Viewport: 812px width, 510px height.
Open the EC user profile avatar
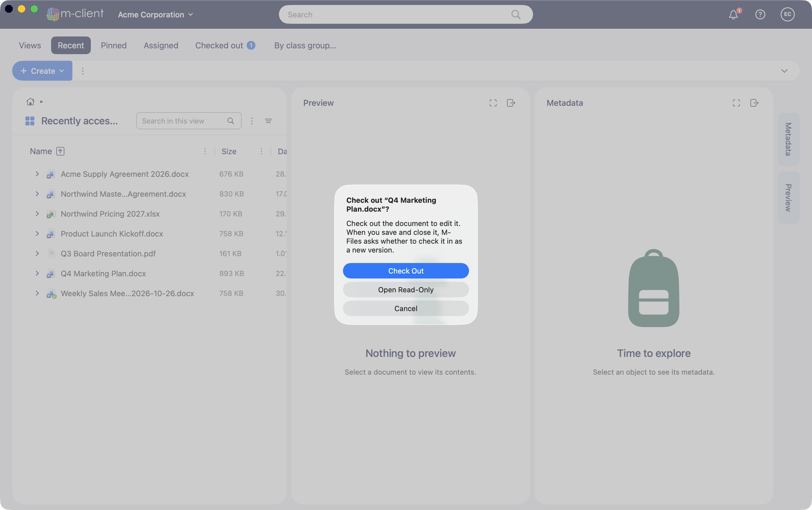click(788, 14)
